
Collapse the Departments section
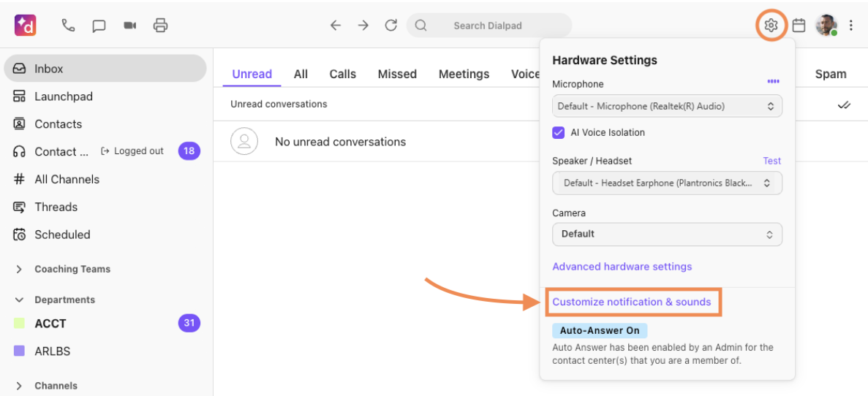click(19, 300)
